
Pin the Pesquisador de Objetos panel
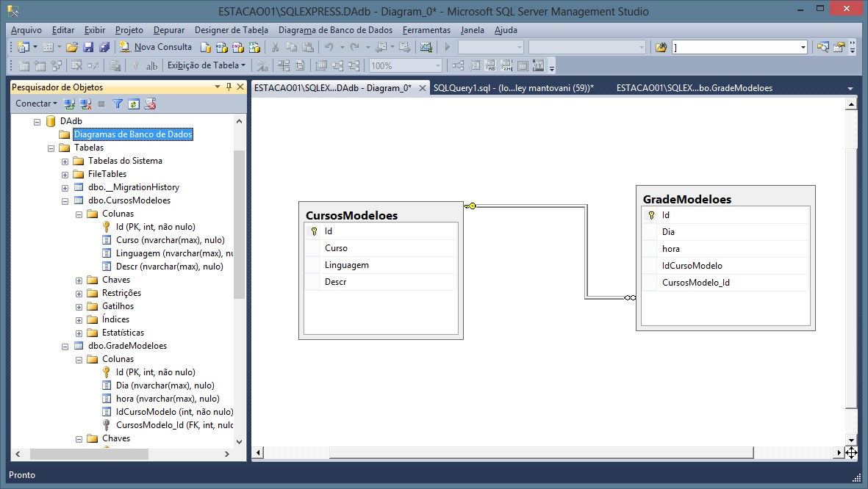tap(229, 87)
